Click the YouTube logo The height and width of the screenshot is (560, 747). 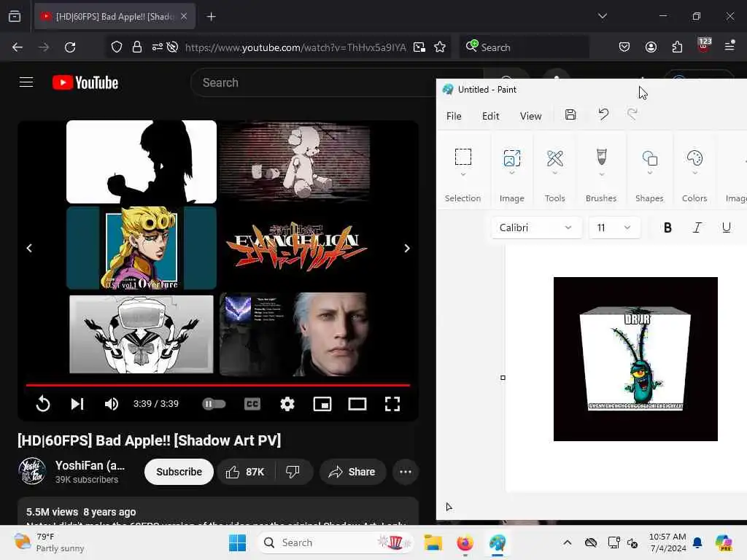(x=85, y=82)
